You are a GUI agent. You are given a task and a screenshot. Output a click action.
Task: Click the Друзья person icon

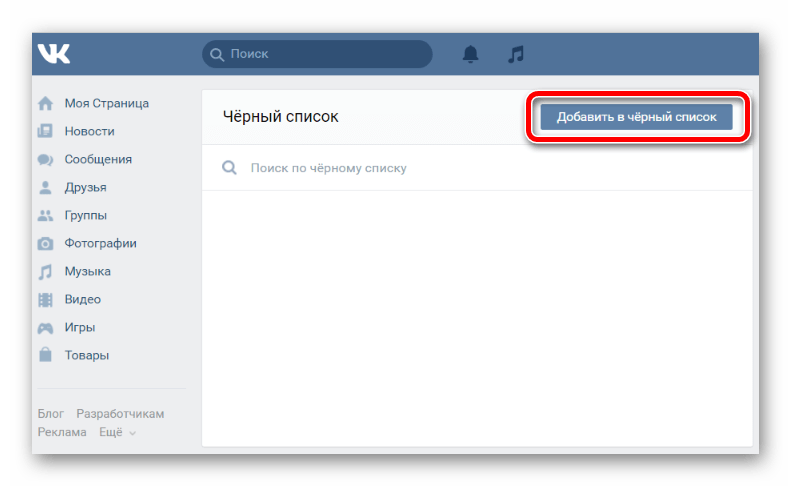click(45, 187)
